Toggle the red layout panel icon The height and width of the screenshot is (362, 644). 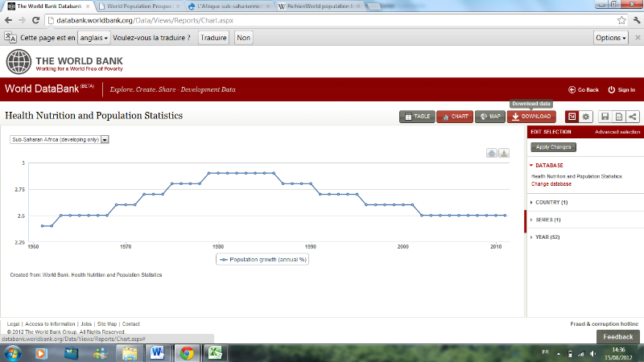(x=572, y=117)
